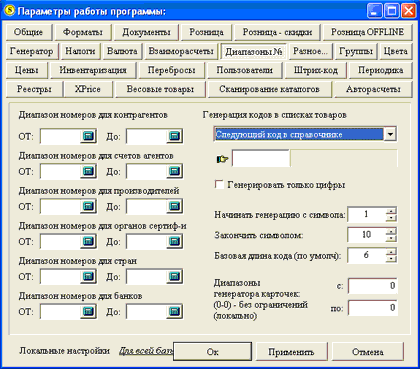
Task: Expand Следующий код в справочнике dropdown
Action: (390, 134)
